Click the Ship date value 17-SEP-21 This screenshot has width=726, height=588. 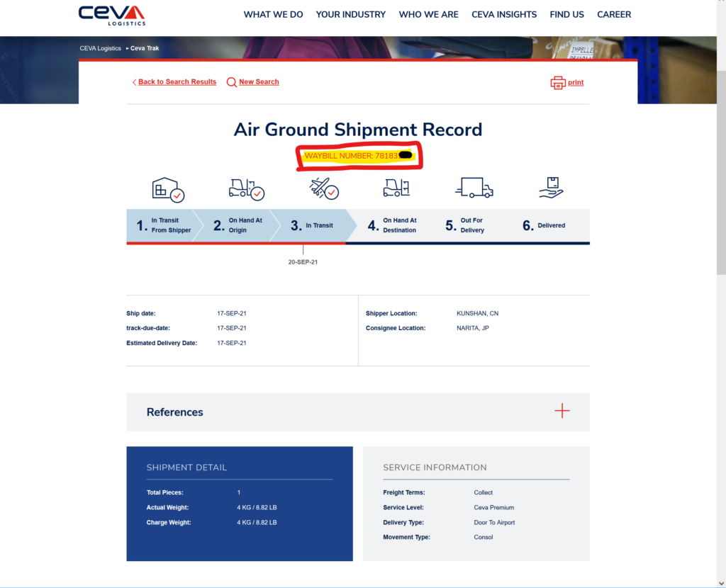(232, 313)
